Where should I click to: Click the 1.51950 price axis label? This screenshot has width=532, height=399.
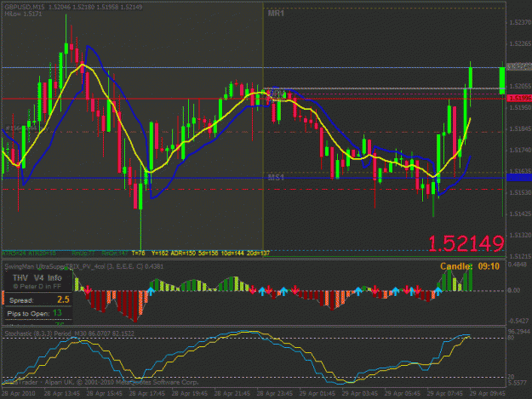click(x=520, y=107)
